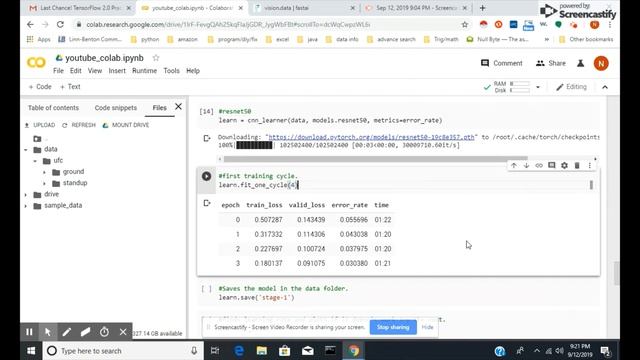Viewport: 640px width, 360px height.
Task: Click output toggle icon of resnet50 cell
Action: click(x=207, y=138)
